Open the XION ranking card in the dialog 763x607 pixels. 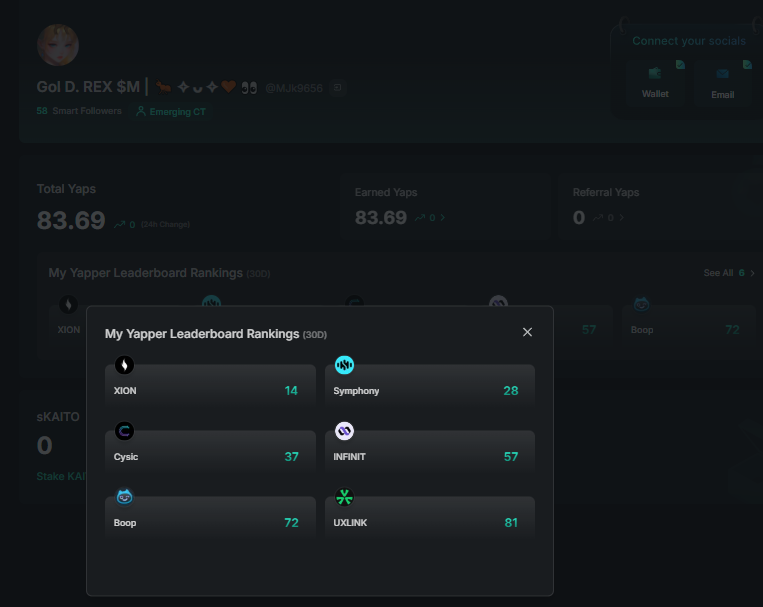210,386
